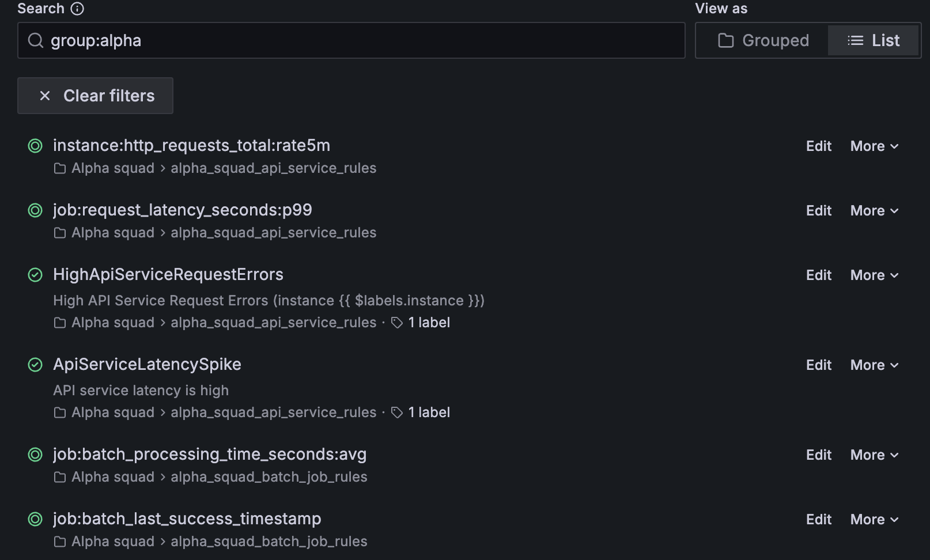Open the HighApiServiceRequestErrors rule title
This screenshot has width=930, height=560.
click(168, 274)
